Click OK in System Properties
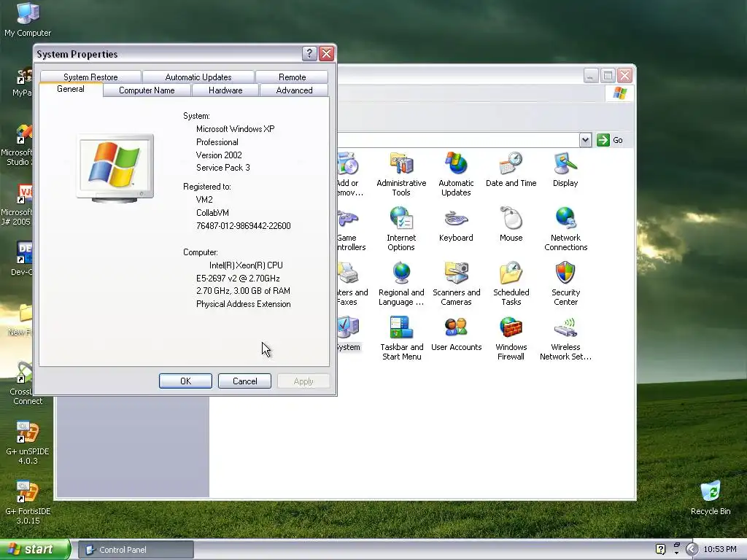 185,381
